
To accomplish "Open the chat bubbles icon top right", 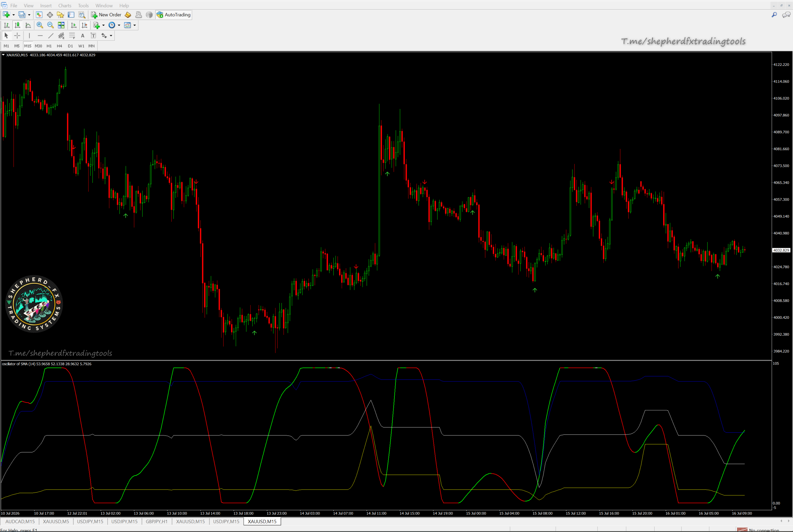I will coord(786,15).
